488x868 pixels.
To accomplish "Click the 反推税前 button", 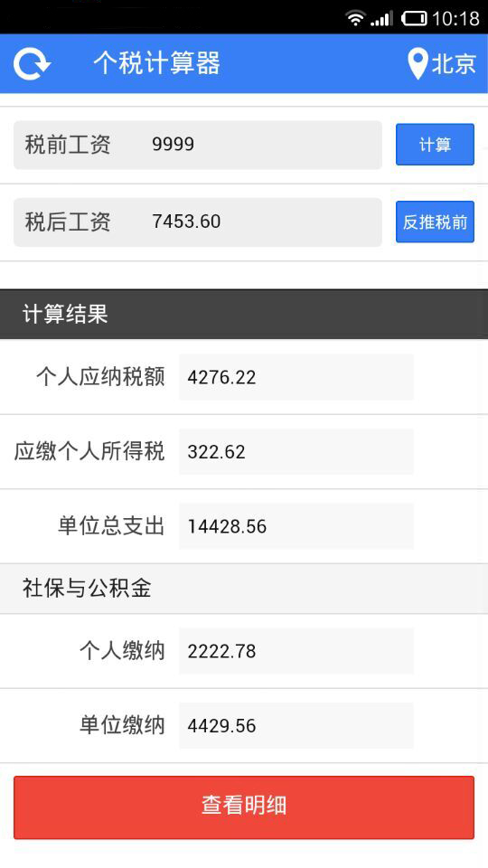I will click(435, 222).
